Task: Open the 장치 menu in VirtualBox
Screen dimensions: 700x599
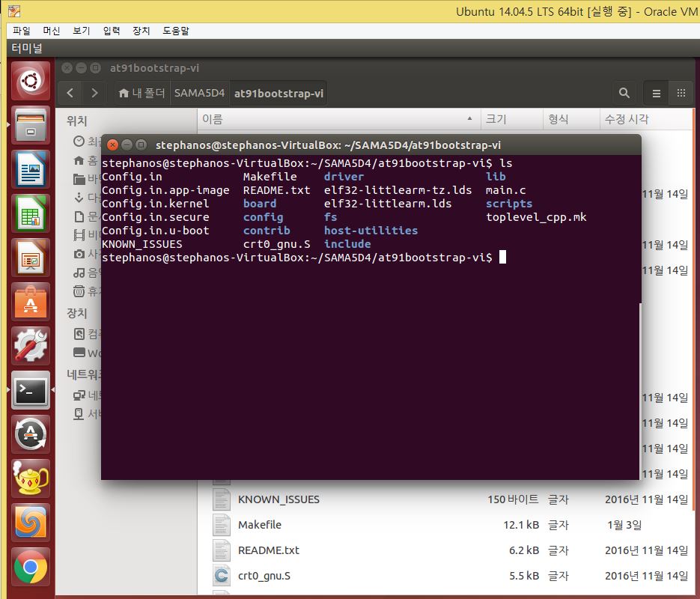Action: click(x=141, y=31)
